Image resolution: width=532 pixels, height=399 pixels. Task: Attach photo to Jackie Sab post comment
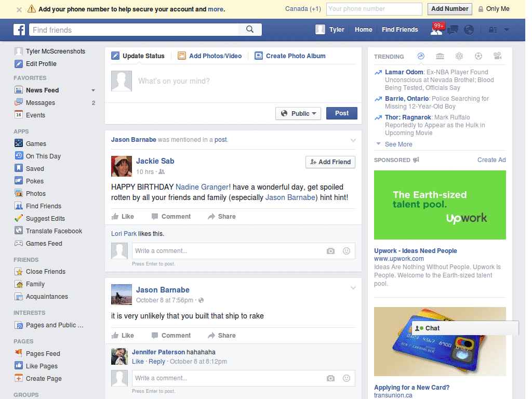[x=330, y=251]
